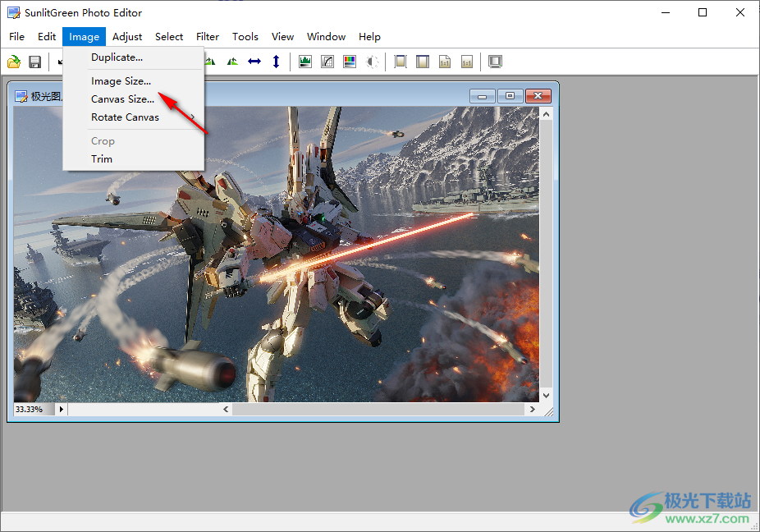Click the horizontal scrollbar right arrow

click(532, 410)
